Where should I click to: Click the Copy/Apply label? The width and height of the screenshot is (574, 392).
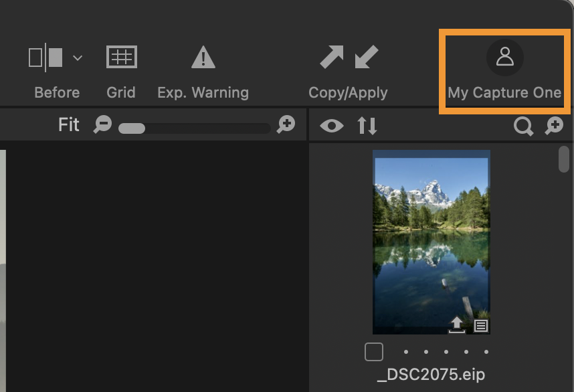pos(348,93)
